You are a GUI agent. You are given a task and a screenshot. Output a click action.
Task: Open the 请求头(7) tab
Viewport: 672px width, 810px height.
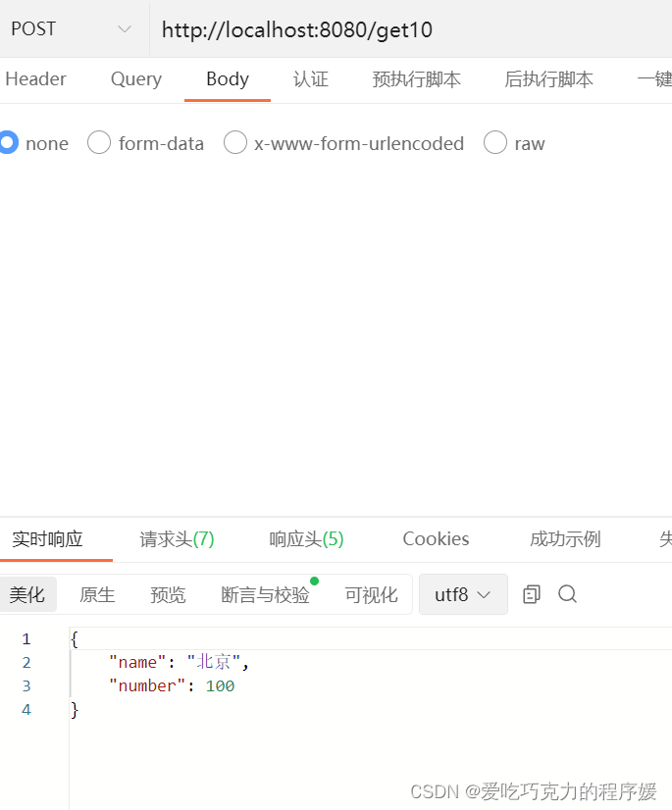click(x=177, y=538)
